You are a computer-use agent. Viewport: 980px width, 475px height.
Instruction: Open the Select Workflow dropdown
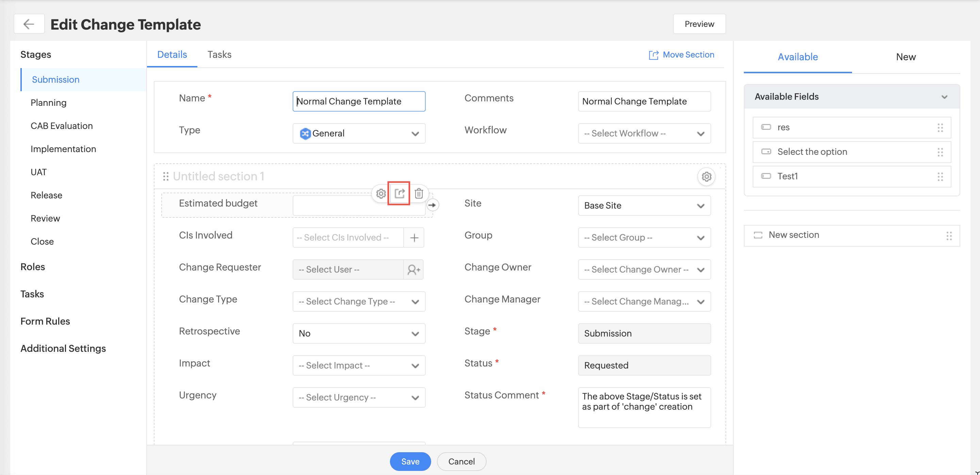(644, 133)
